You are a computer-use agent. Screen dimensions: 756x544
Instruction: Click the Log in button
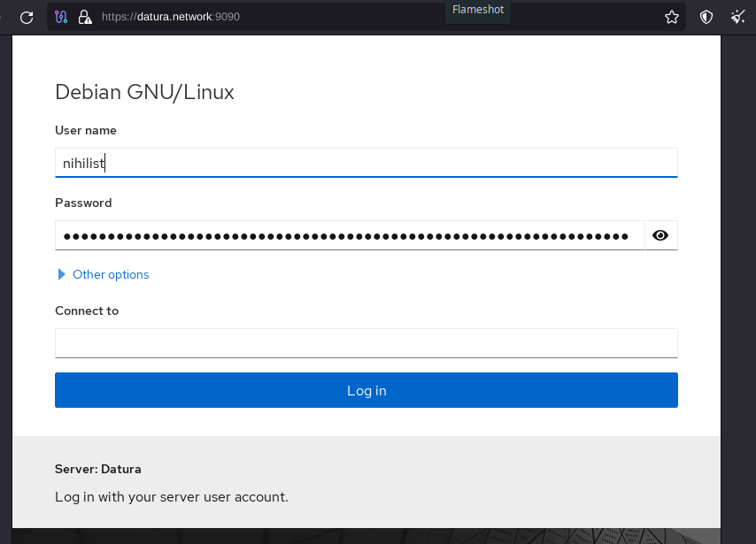pyautogui.click(x=366, y=390)
